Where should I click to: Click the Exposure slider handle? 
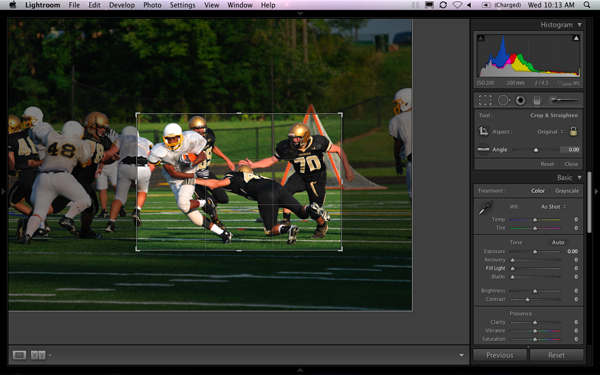point(535,251)
